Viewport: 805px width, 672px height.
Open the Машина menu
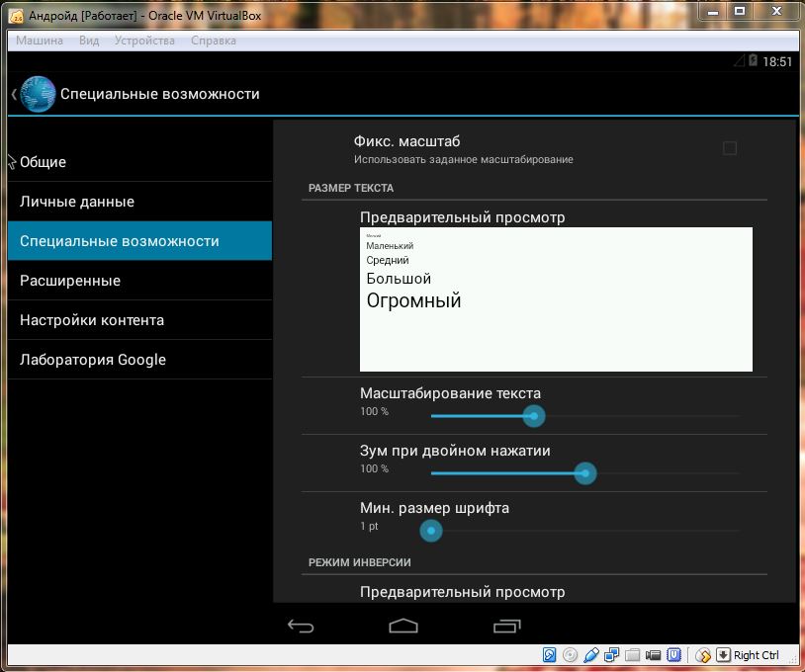click(x=40, y=41)
